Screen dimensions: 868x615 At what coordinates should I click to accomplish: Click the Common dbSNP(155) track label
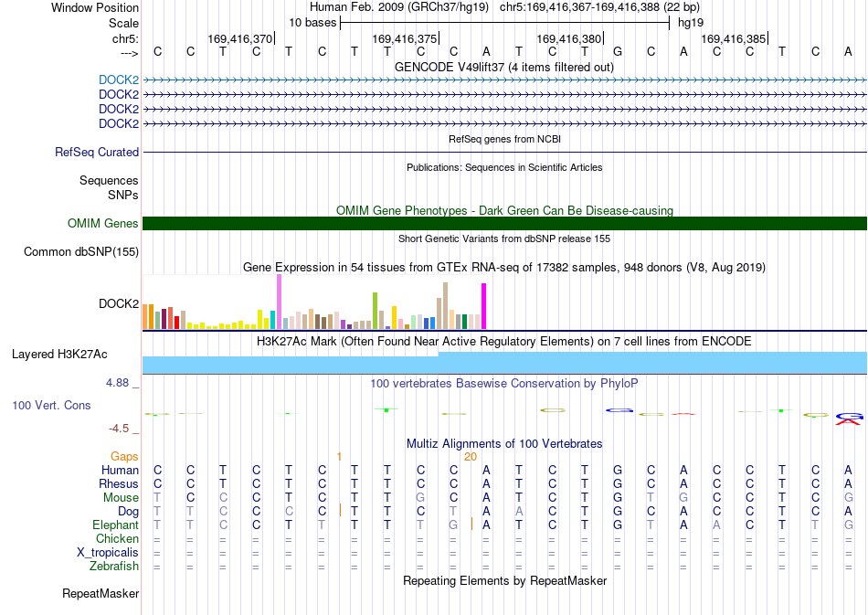click(x=81, y=251)
